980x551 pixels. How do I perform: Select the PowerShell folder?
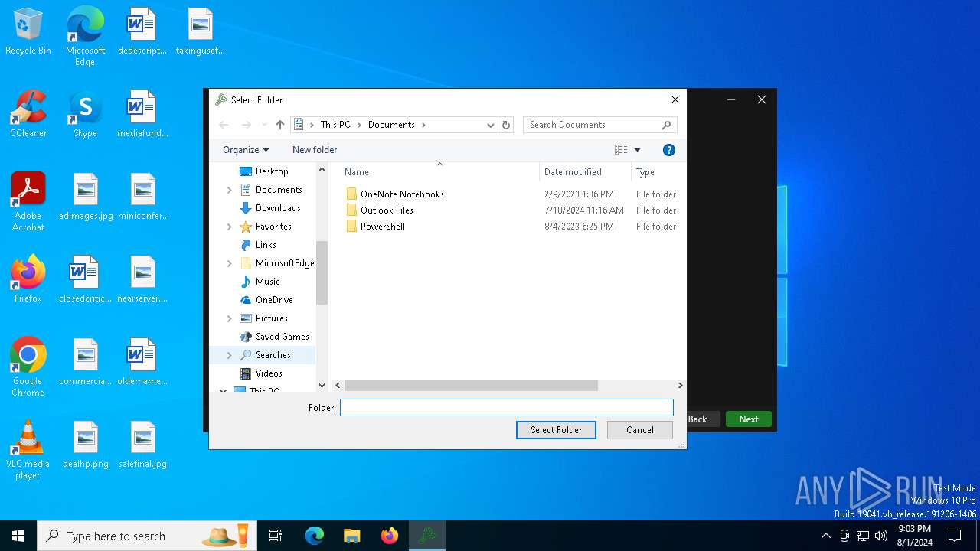pos(383,227)
